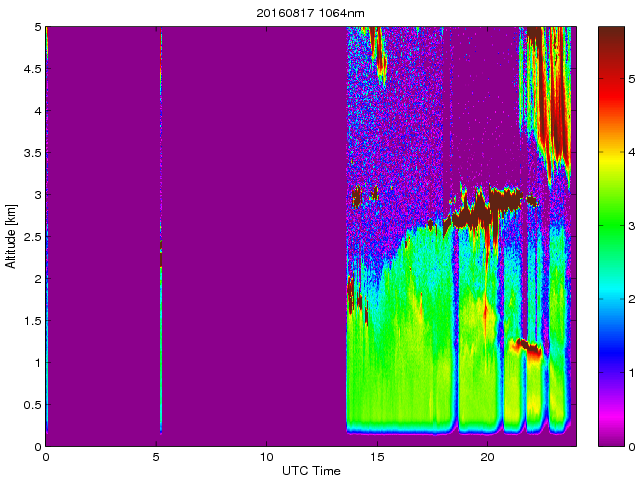
Task: Select the 2.5 altitude tick label
Action: [31, 237]
